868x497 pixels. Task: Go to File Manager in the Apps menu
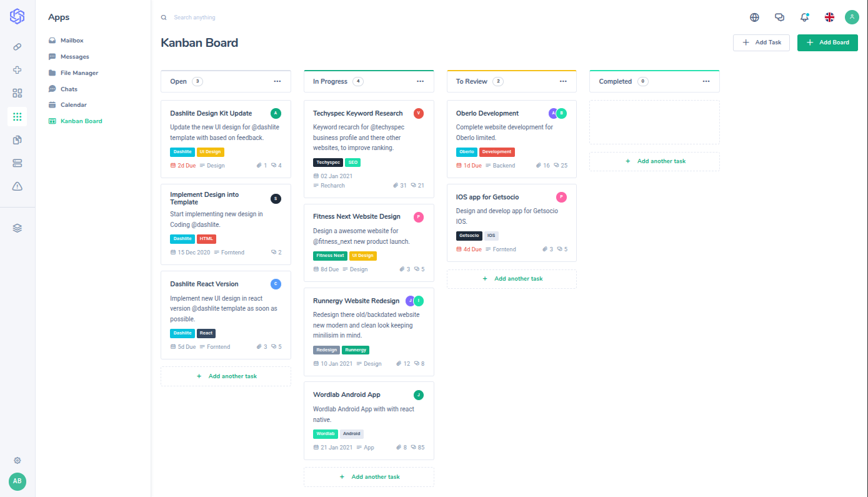pyautogui.click(x=79, y=73)
